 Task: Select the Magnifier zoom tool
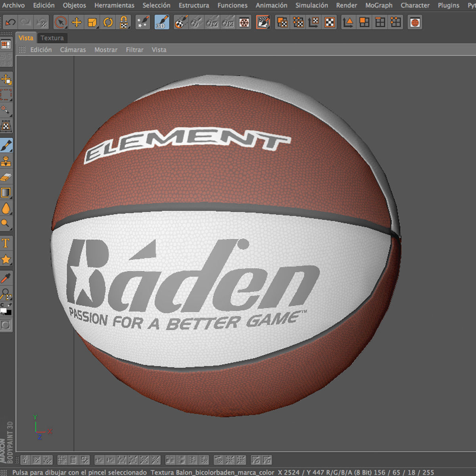pyautogui.click(x=6, y=224)
